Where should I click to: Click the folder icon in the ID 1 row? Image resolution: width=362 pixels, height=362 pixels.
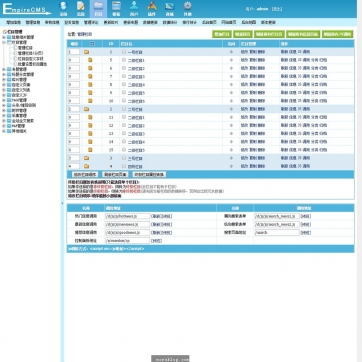point(87,52)
